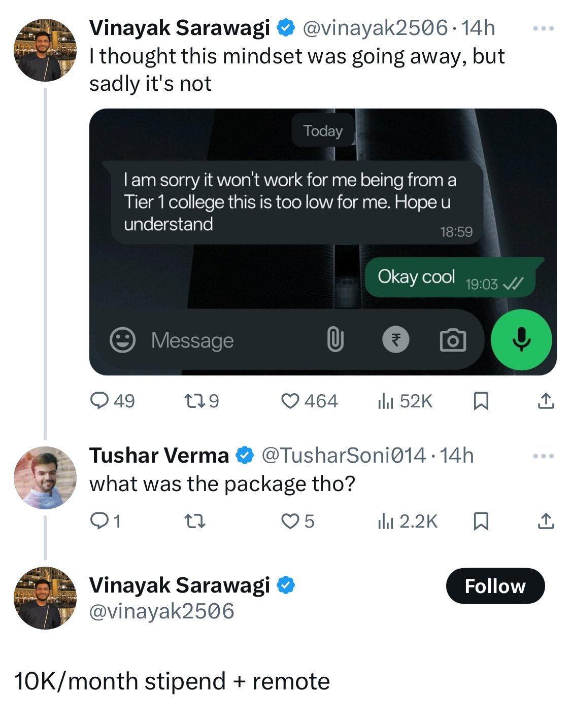Like Tushar Verma's reply
This screenshot has height=728, width=571.
[x=290, y=521]
